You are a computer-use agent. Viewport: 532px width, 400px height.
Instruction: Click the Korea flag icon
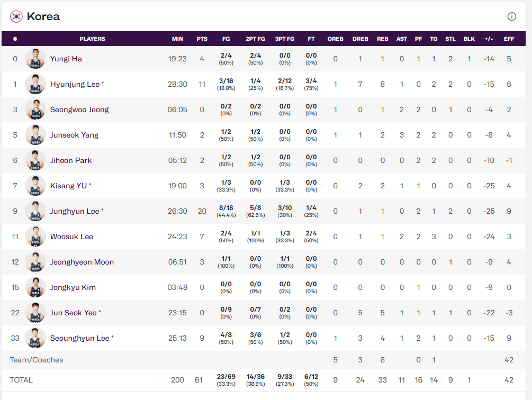[16, 16]
